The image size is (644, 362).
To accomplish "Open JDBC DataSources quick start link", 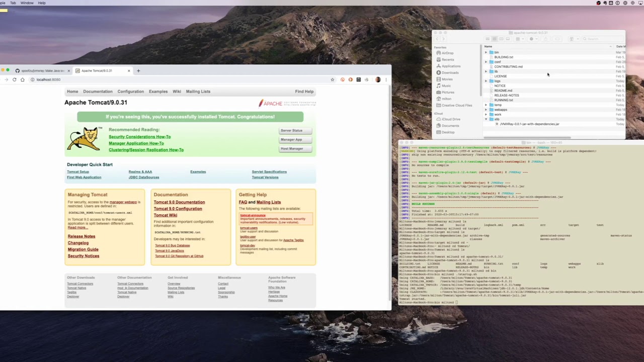I will pos(144,177).
